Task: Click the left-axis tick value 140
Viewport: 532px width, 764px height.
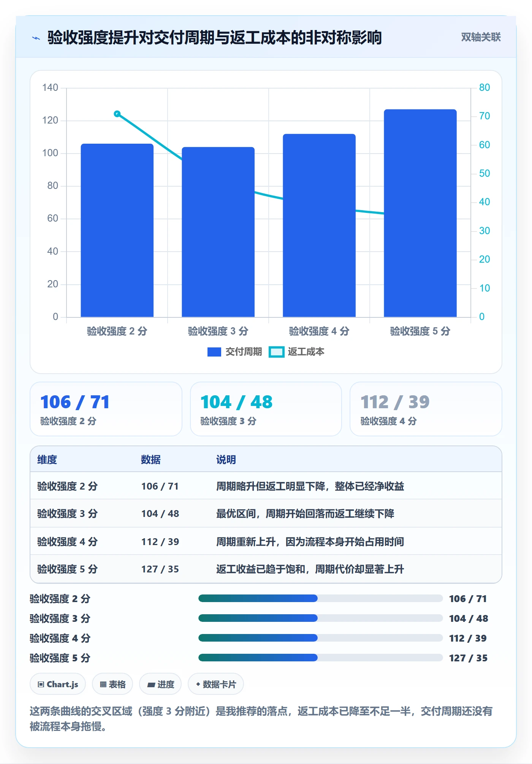Action: [50, 88]
